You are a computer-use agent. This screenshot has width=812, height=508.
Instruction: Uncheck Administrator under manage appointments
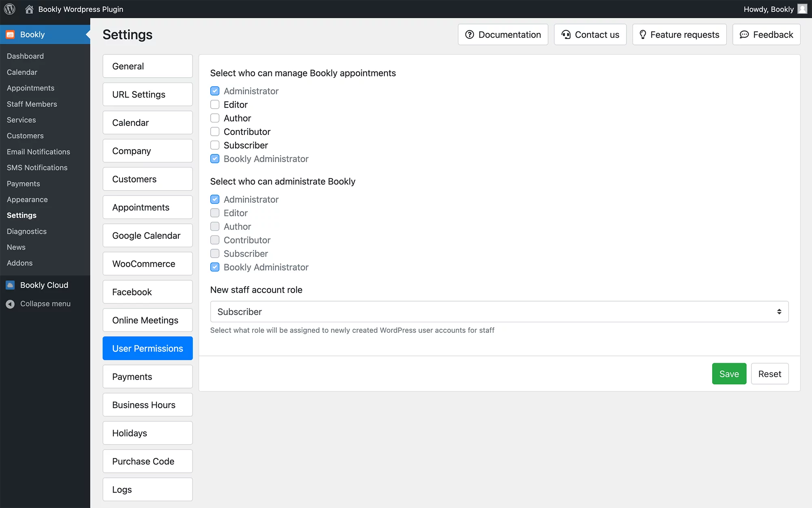[x=215, y=91]
